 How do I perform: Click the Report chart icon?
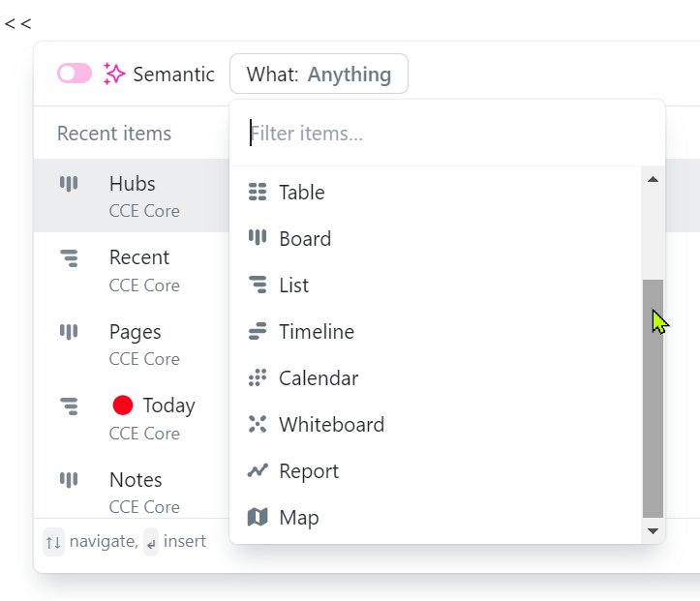point(258,470)
